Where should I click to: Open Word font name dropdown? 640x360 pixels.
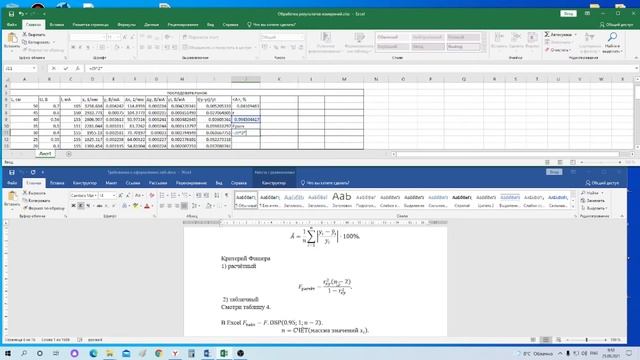point(95,196)
